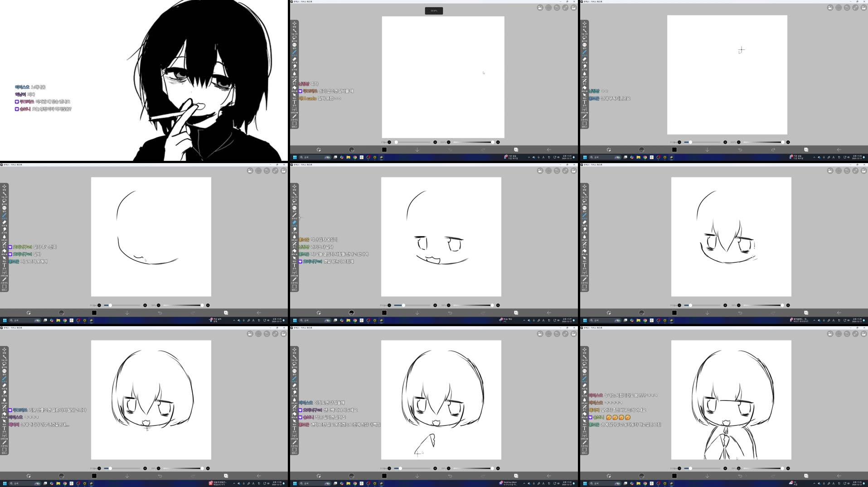Click the Undo arrow in the bottom toolbar
Screen dimensions: 868x487
click(x=450, y=313)
